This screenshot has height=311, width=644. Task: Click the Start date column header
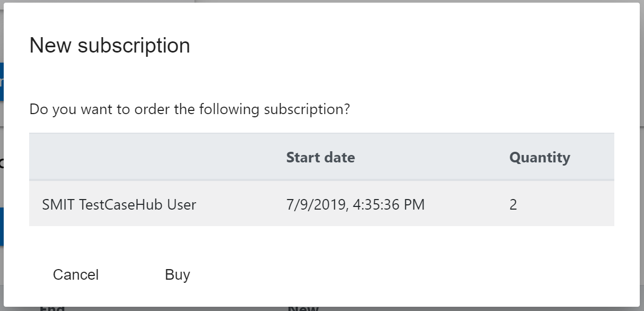pyautogui.click(x=320, y=158)
